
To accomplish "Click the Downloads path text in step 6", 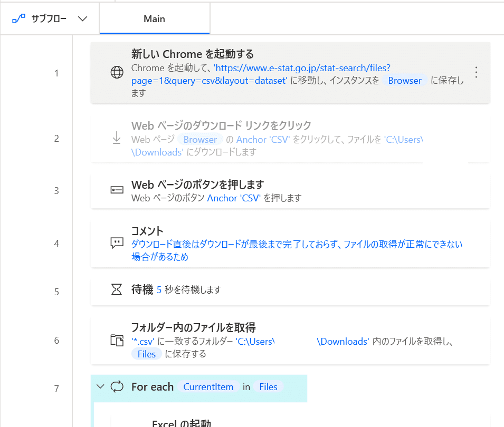I will click(x=343, y=342).
